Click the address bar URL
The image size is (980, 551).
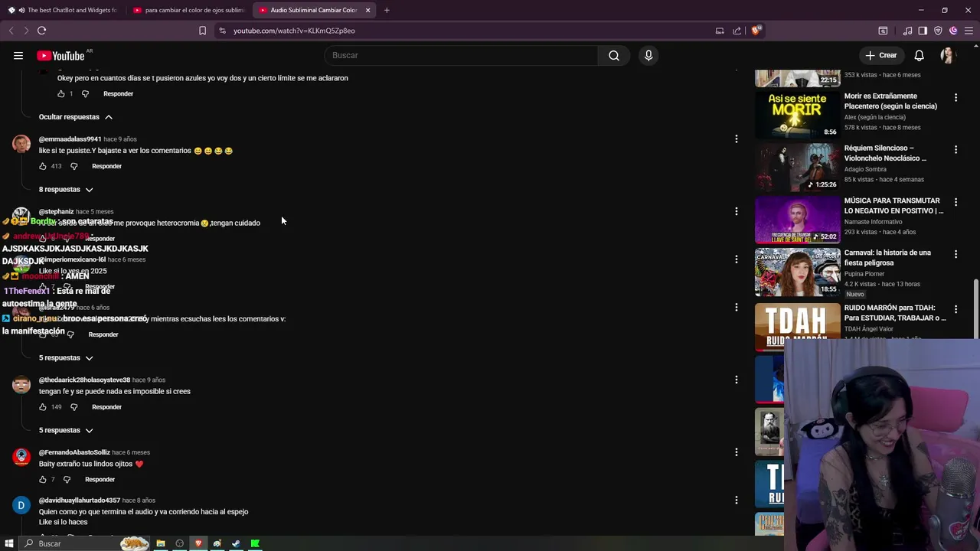[294, 31]
